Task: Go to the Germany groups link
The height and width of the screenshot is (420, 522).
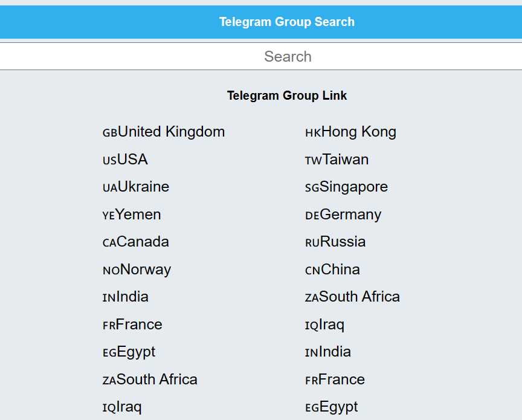Action: click(343, 215)
